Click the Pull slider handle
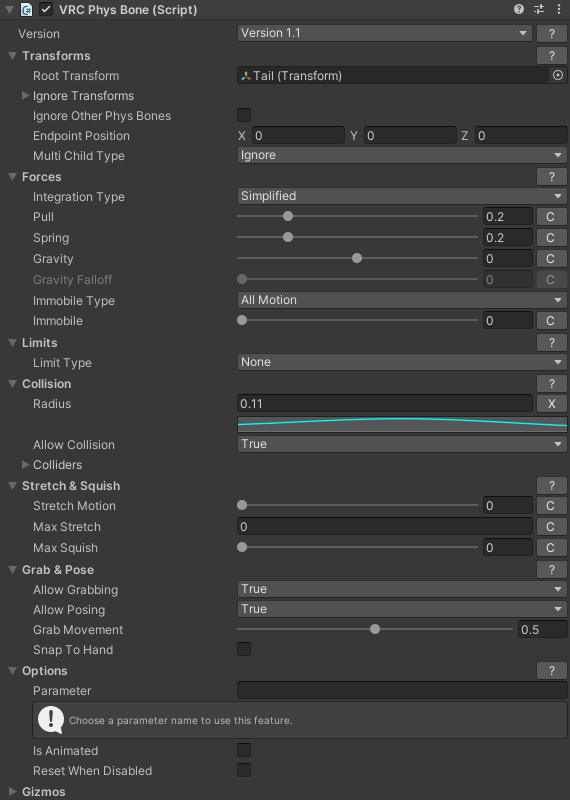Viewport: 570px width, 800px height. pos(288,216)
